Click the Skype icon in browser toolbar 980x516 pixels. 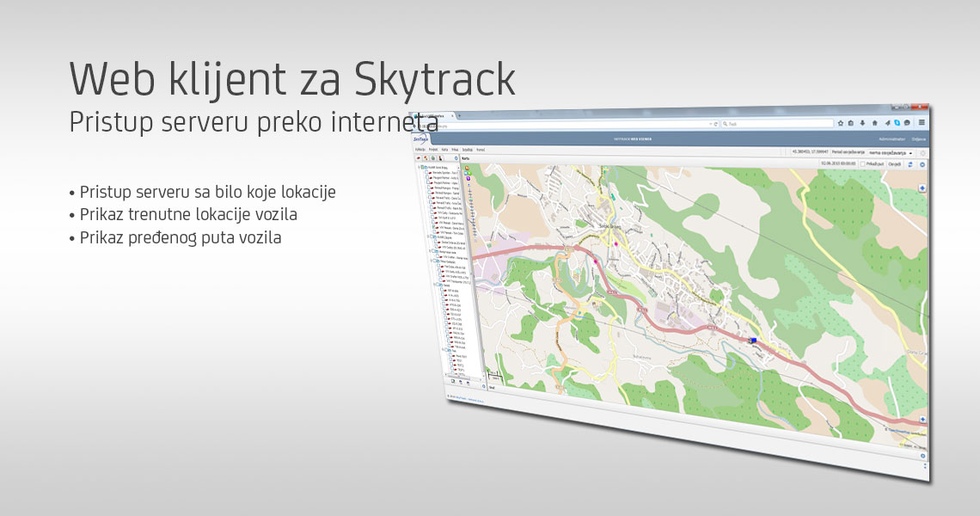[x=897, y=123]
